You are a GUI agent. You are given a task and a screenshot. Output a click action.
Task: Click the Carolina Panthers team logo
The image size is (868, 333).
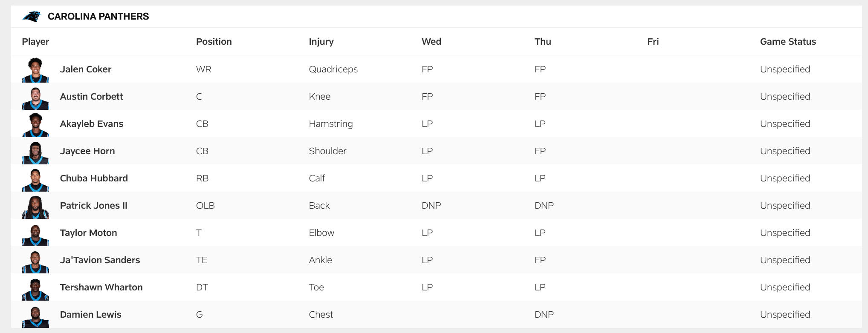32,17
